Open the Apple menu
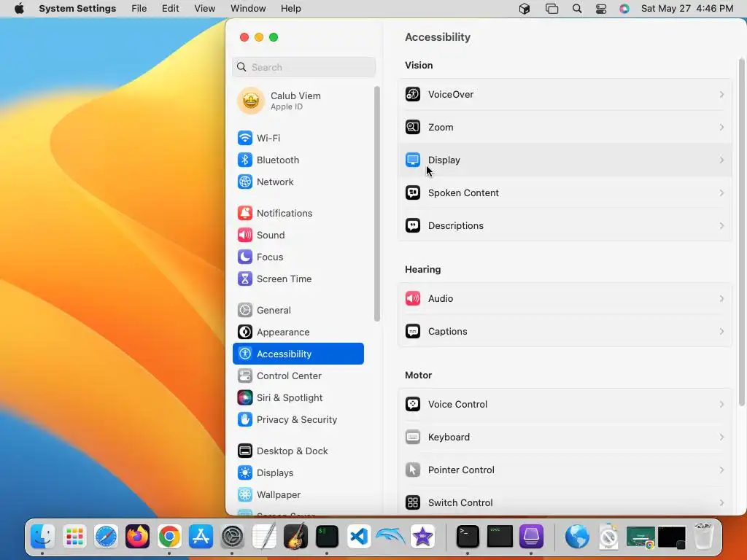 tap(19, 9)
